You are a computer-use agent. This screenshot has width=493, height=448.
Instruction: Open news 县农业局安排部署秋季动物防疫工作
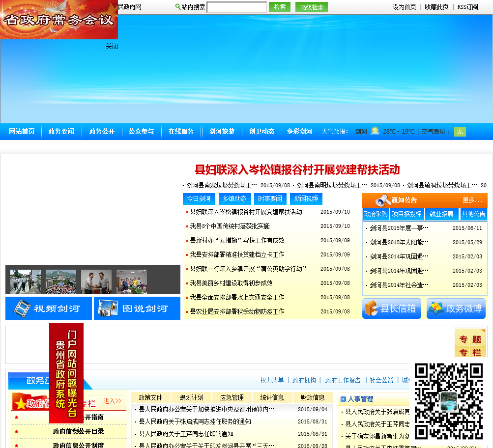237,311
